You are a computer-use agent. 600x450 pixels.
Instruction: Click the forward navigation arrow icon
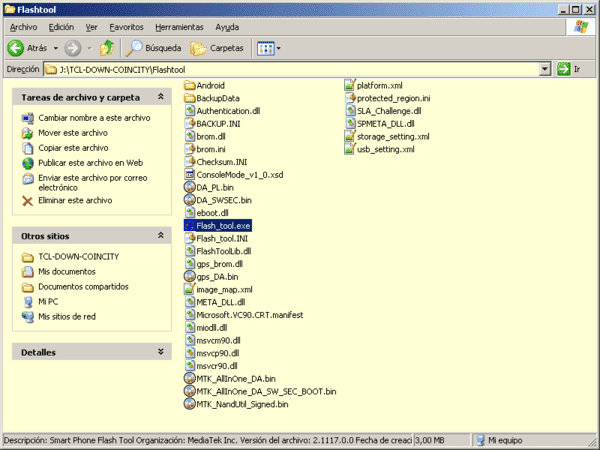click(73, 48)
